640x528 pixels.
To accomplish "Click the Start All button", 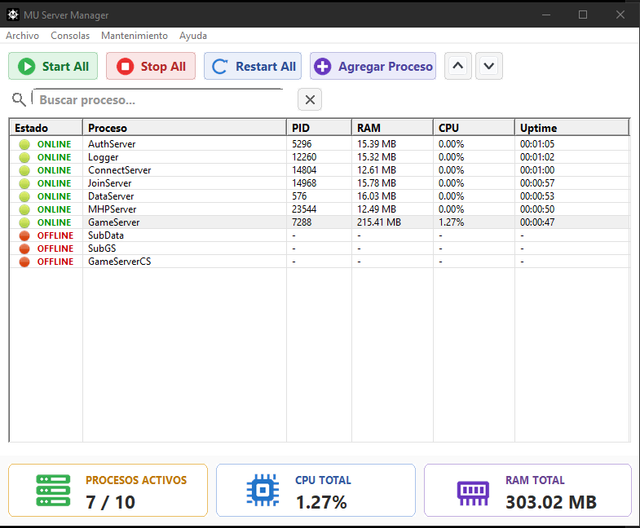I will pyautogui.click(x=53, y=66).
